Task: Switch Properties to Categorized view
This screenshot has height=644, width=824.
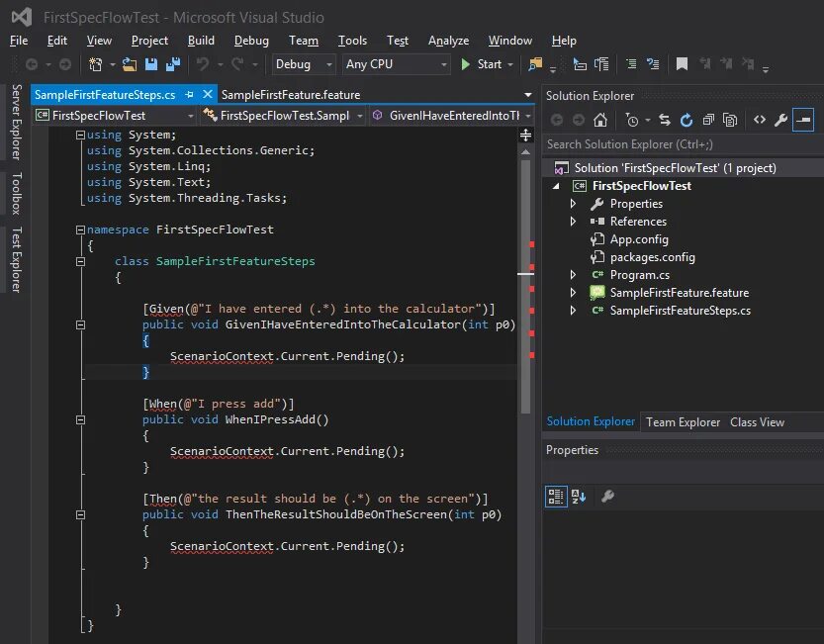Action: click(x=556, y=497)
